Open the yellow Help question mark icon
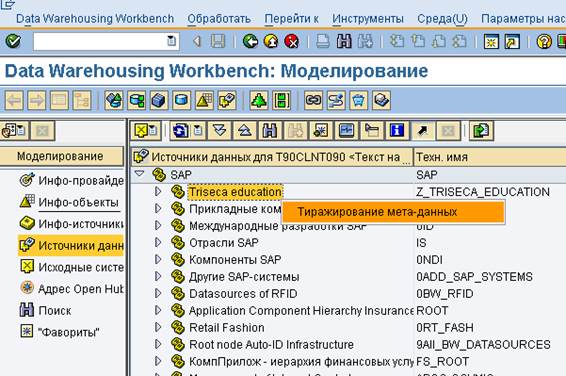The image size is (566, 376). (544, 41)
